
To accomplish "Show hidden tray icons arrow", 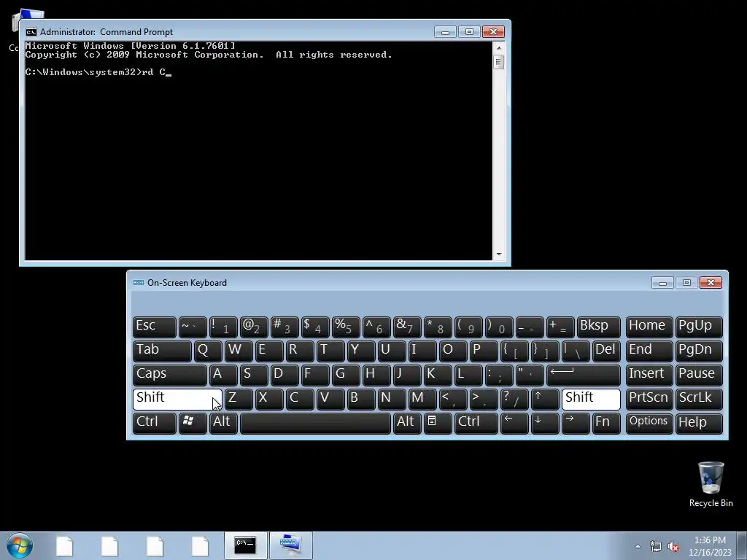I will 638,546.
